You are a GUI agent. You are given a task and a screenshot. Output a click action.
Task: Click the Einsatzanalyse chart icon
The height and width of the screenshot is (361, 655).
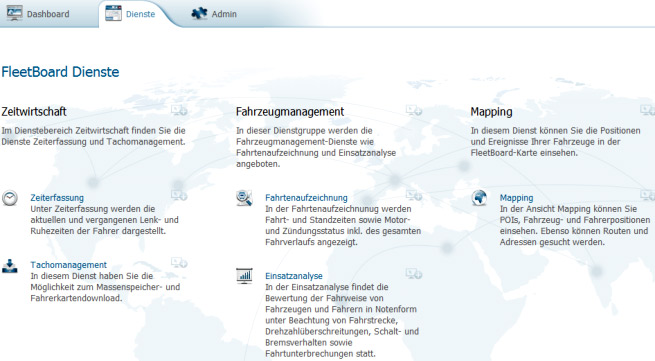click(244, 276)
